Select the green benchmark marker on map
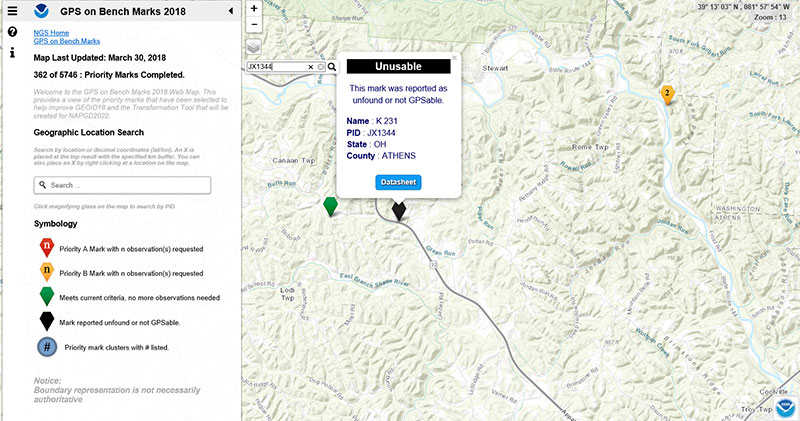800x421 pixels. pos(331,205)
